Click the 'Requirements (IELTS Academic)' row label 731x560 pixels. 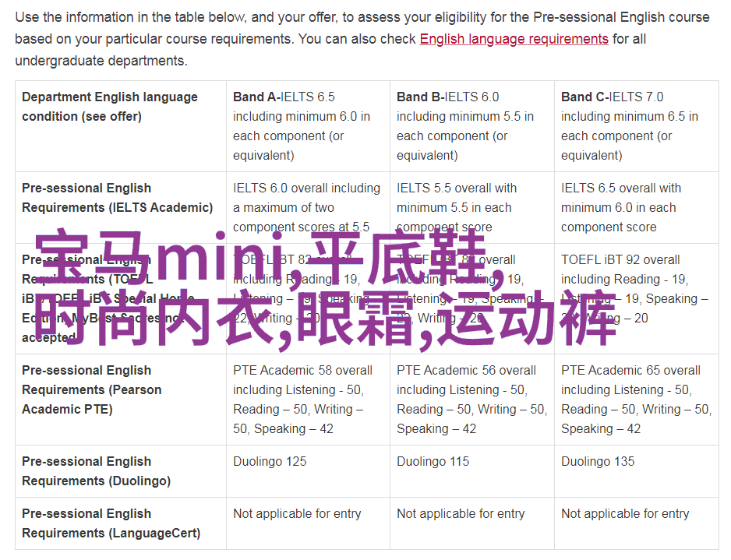[121, 207]
